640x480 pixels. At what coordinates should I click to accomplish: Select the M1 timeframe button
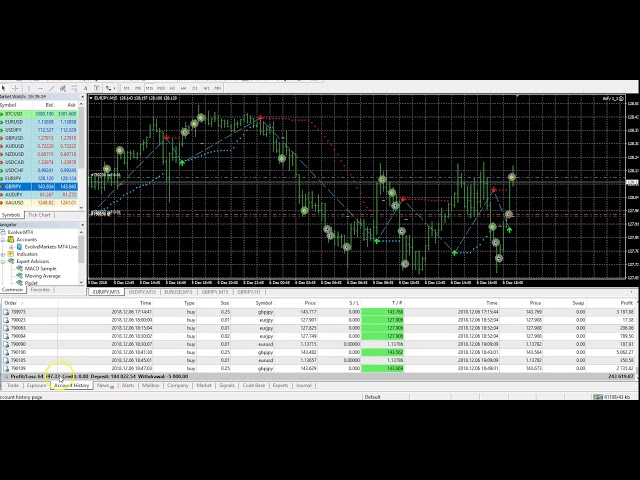pyautogui.click(x=126, y=87)
